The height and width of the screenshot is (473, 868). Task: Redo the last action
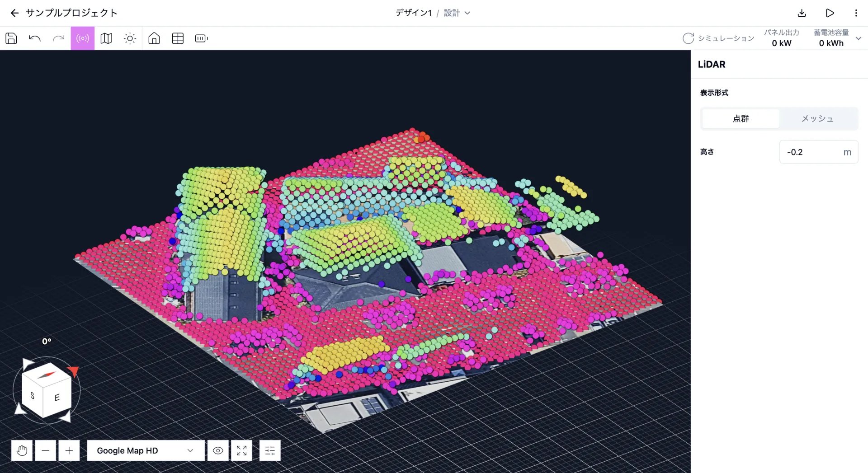[x=58, y=38]
